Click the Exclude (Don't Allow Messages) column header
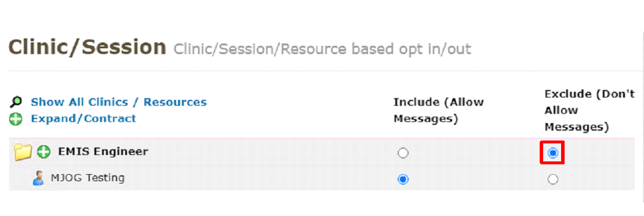644x216 pixels. (x=590, y=111)
